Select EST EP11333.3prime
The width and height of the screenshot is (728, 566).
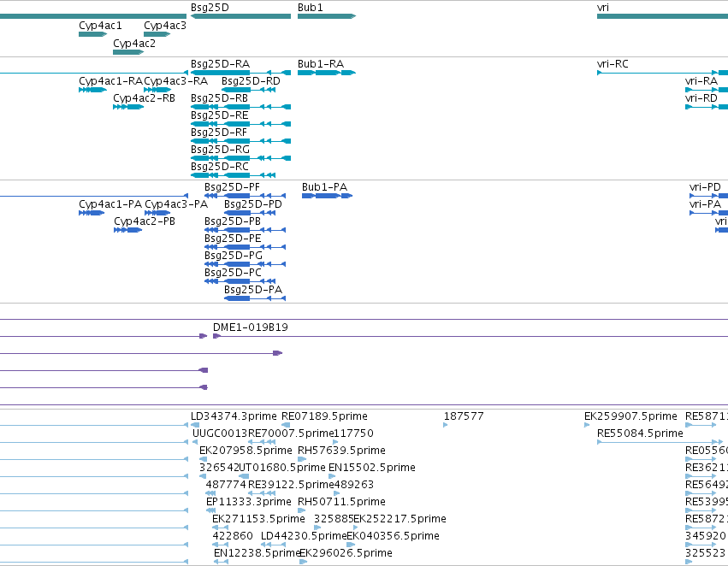click(210, 510)
